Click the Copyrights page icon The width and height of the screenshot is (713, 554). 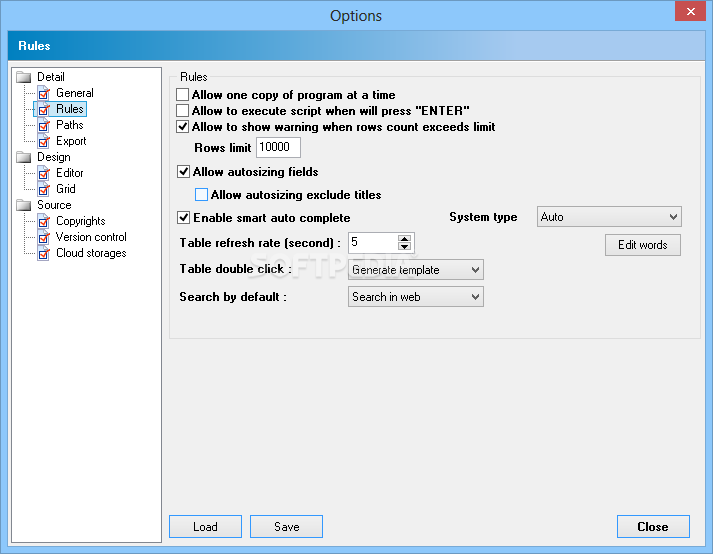point(44,222)
